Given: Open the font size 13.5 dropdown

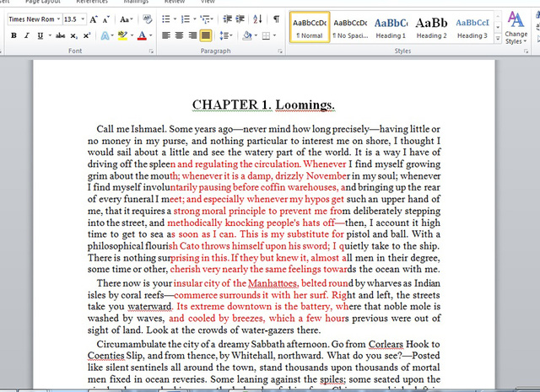Looking at the screenshot, I should click(81, 19).
